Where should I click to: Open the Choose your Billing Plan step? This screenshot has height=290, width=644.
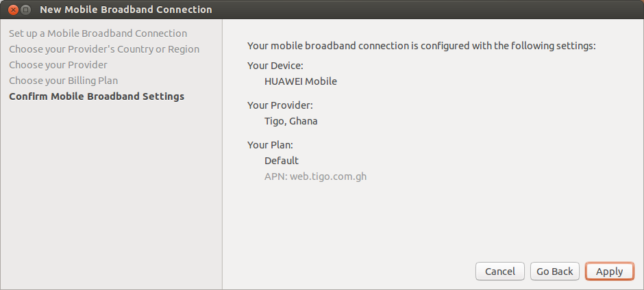[x=63, y=81]
